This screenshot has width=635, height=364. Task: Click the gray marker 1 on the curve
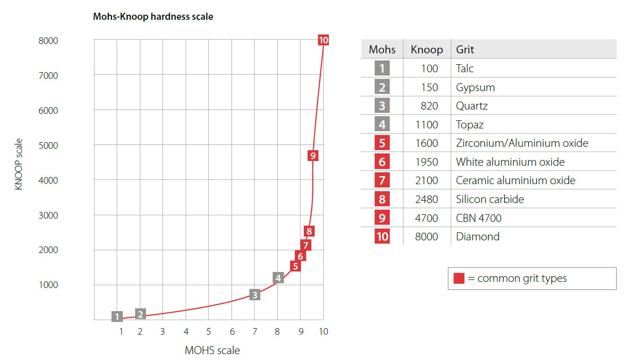tap(118, 317)
